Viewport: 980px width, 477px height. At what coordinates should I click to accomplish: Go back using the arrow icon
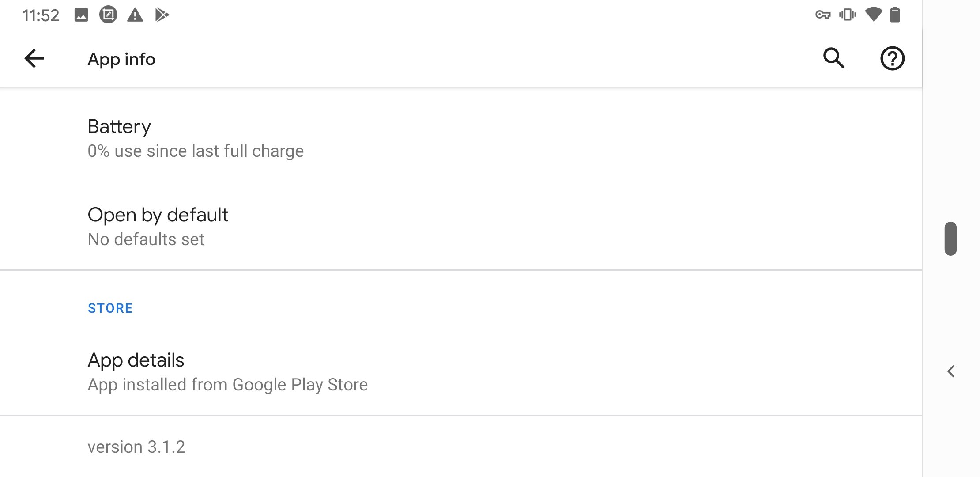(34, 59)
